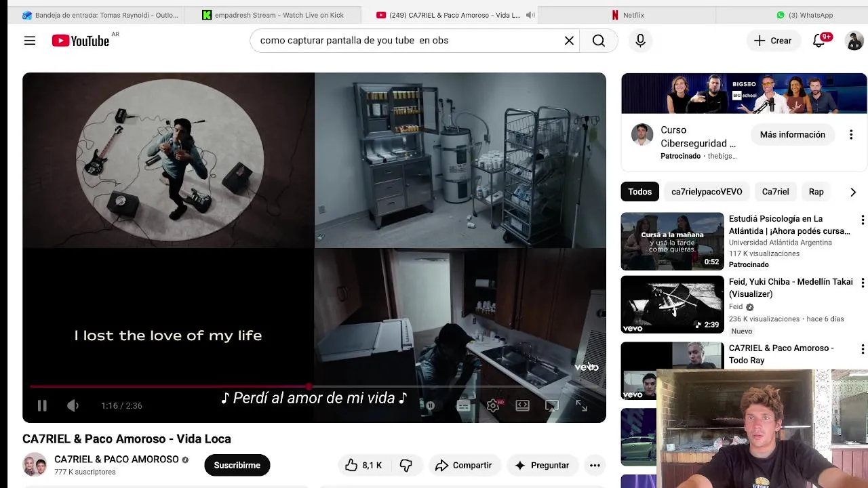Screen dimensions: 868x488
Task: Mute the video volume
Action: click(73, 405)
